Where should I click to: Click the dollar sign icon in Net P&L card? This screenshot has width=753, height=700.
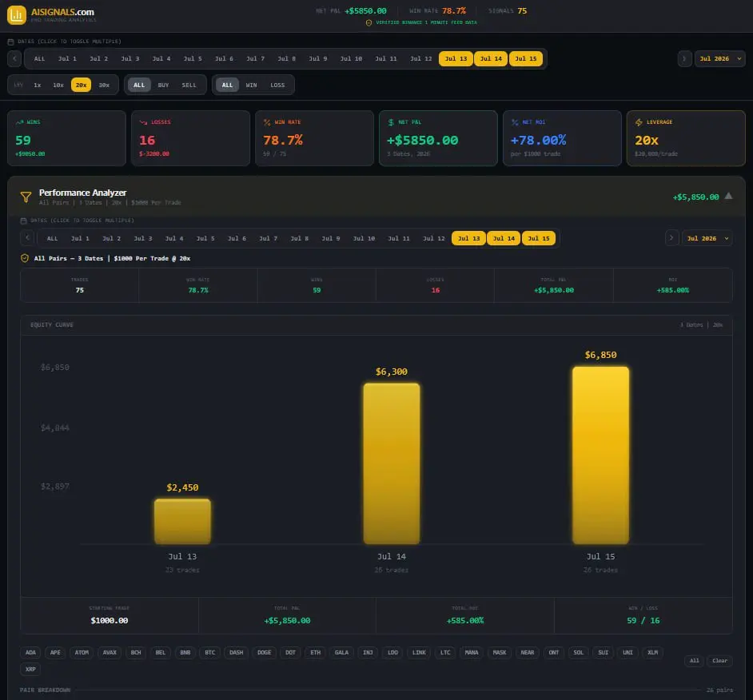click(x=391, y=122)
